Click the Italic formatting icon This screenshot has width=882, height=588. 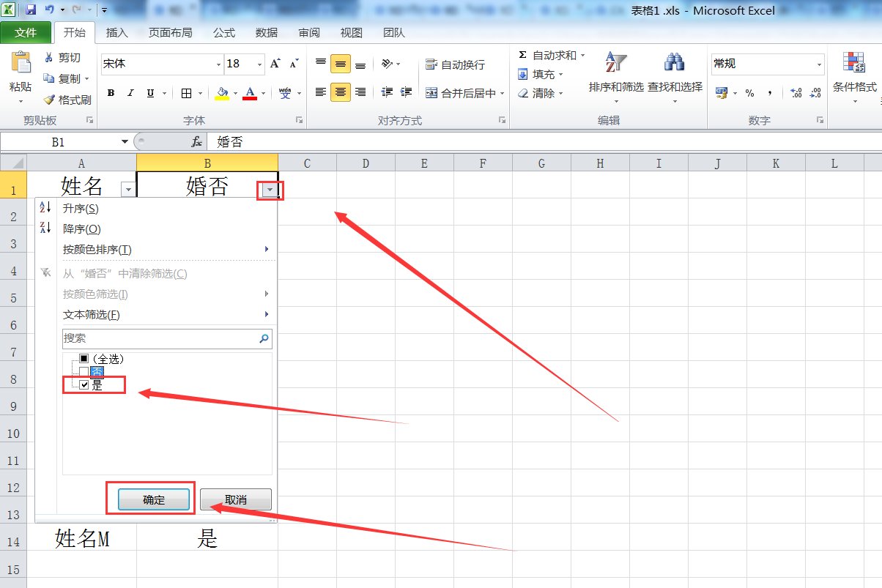[x=130, y=93]
